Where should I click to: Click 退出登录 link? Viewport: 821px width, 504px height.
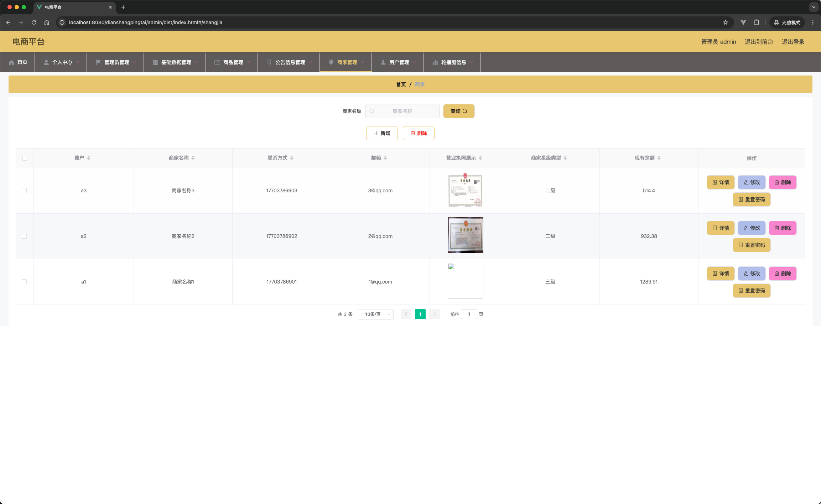[x=793, y=42]
